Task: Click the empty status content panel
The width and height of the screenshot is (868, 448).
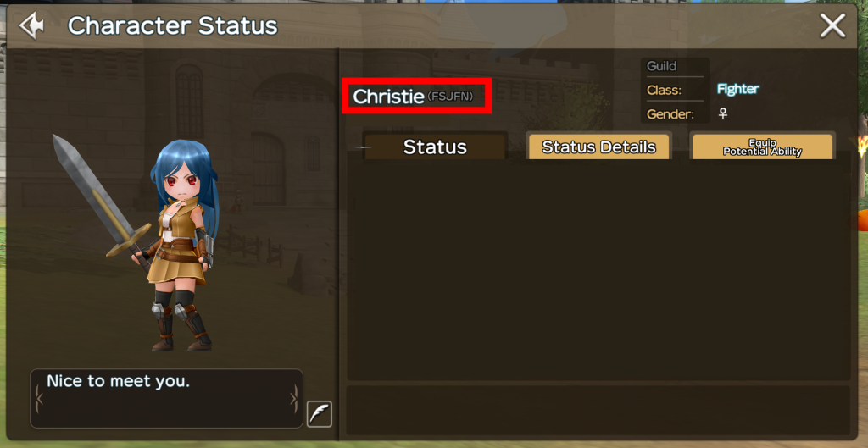Action: [x=598, y=268]
